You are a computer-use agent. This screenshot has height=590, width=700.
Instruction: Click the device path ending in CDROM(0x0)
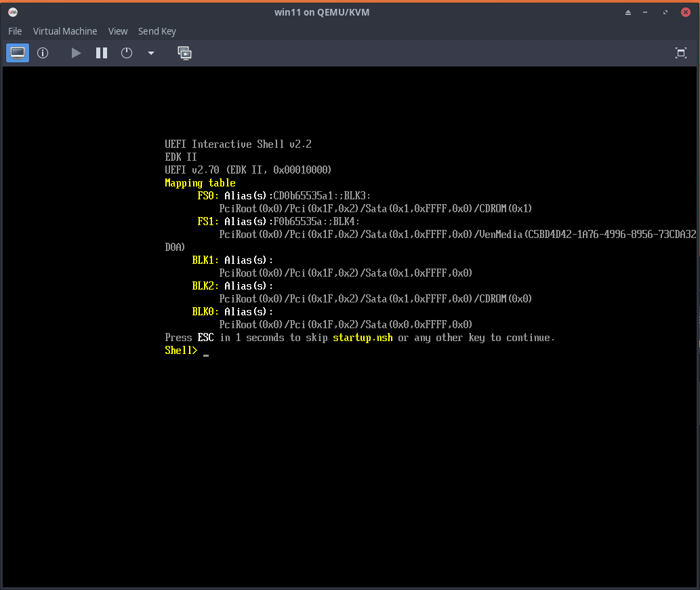click(x=375, y=299)
